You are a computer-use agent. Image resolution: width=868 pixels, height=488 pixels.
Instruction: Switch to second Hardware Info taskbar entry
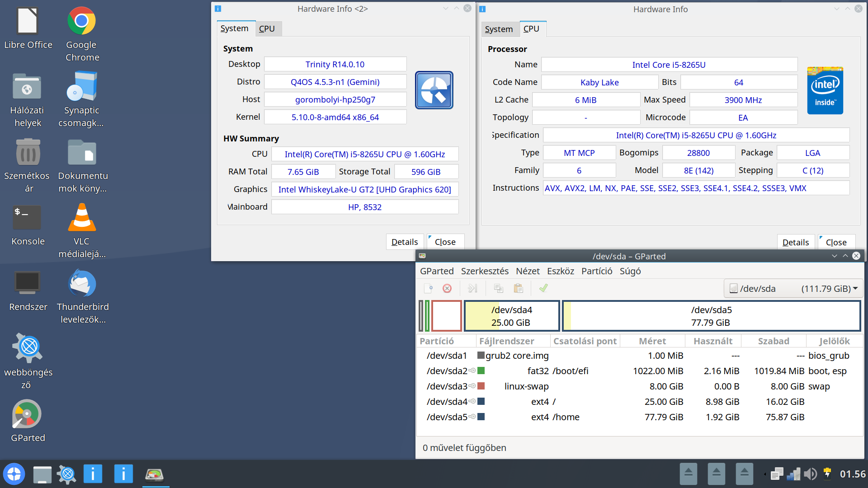(x=123, y=474)
